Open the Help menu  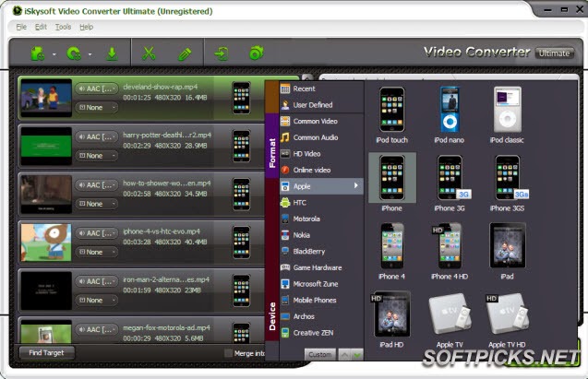pyautogui.click(x=86, y=27)
